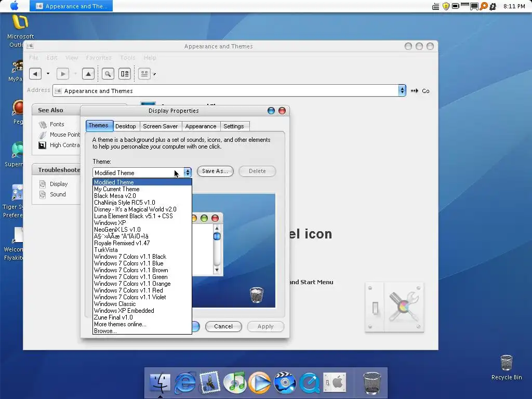Switch to the Screen Saver tab
Image resolution: width=532 pixels, height=399 pixels.
(x=160, y=126)
